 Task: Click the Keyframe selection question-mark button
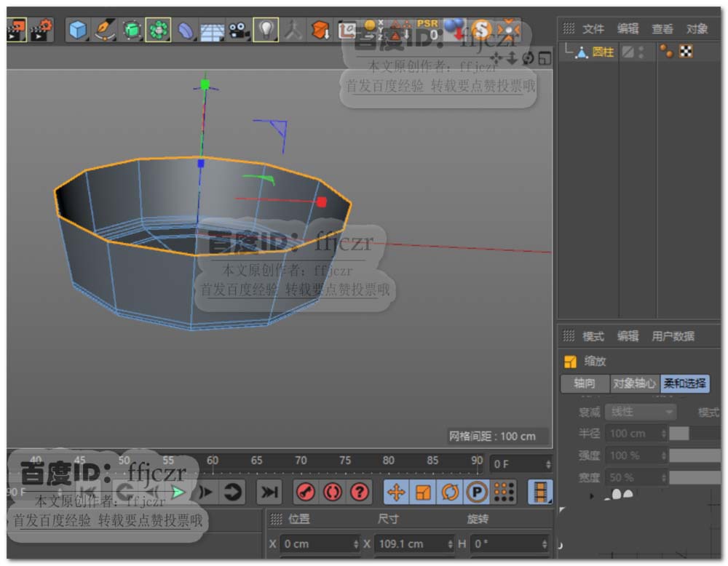coord(360,492)
